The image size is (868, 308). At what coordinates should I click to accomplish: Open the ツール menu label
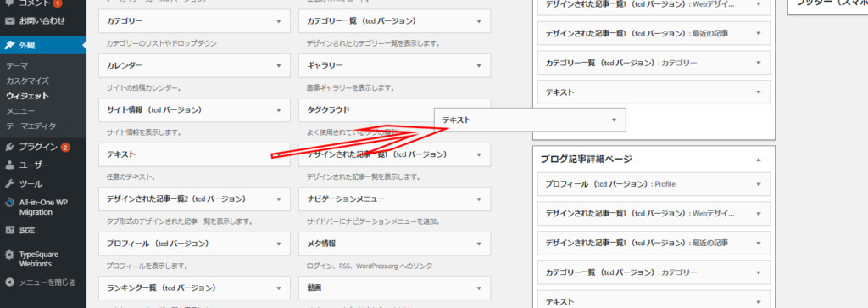coord(31,183)
